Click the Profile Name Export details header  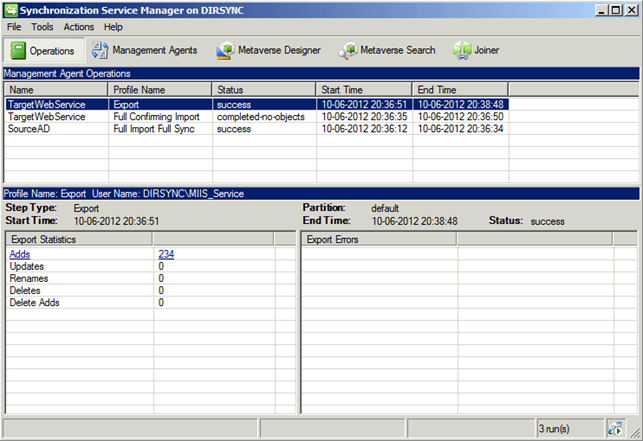(x=321, y=194)
